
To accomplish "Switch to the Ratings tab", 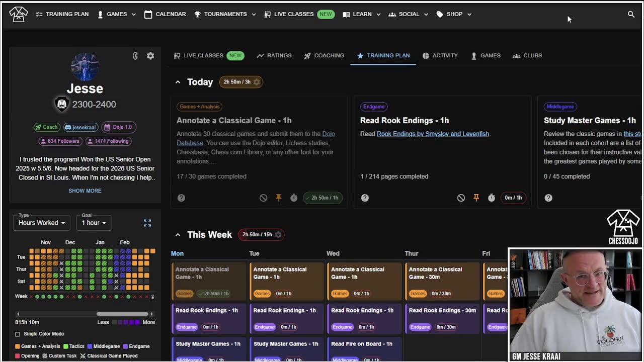I will pyautogui.click(x=274, y=56).
